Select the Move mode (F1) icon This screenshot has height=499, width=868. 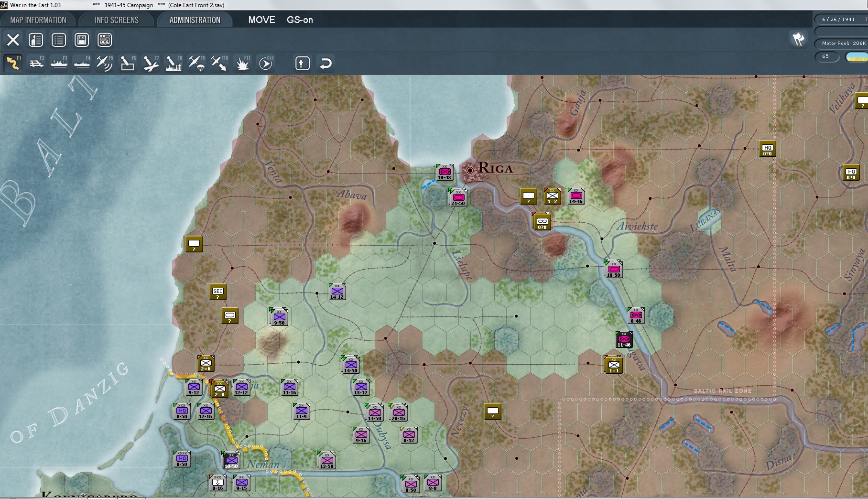13,63
